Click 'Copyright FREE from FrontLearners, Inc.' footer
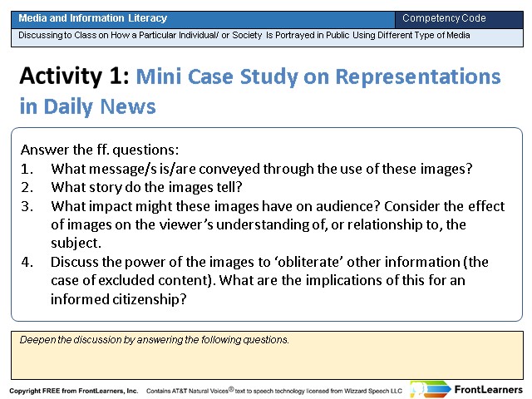 point(74,391)
